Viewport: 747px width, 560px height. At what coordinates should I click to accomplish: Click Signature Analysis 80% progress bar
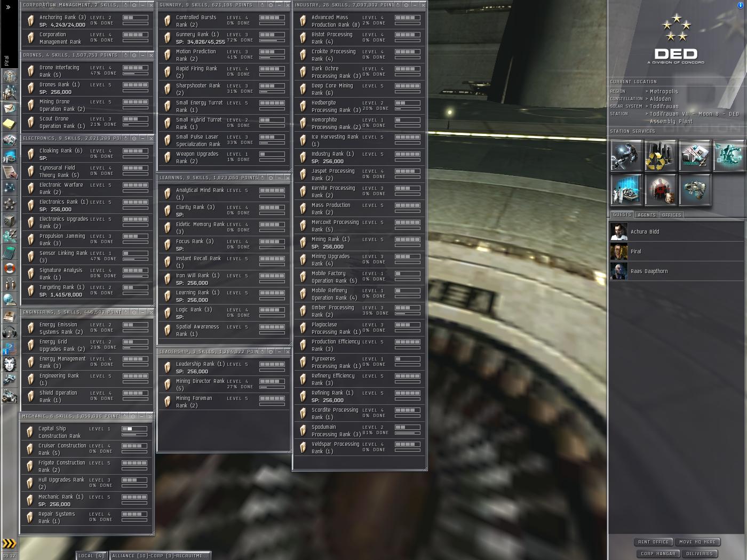(136, 276)
